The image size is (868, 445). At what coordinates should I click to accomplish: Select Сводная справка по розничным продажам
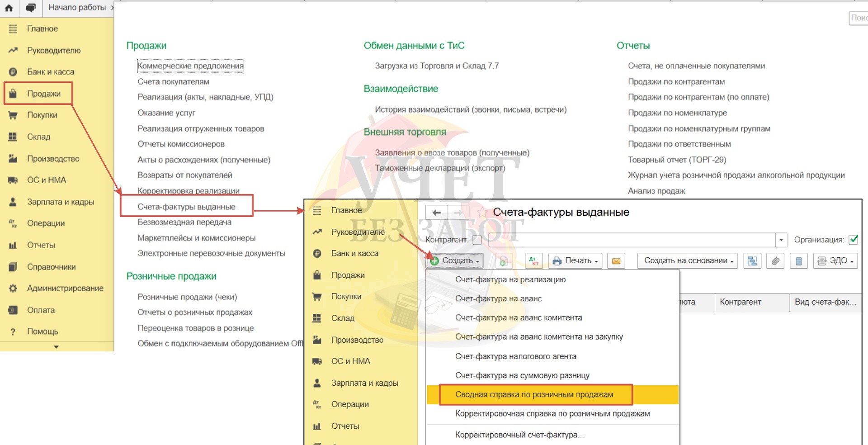(534, 395)
